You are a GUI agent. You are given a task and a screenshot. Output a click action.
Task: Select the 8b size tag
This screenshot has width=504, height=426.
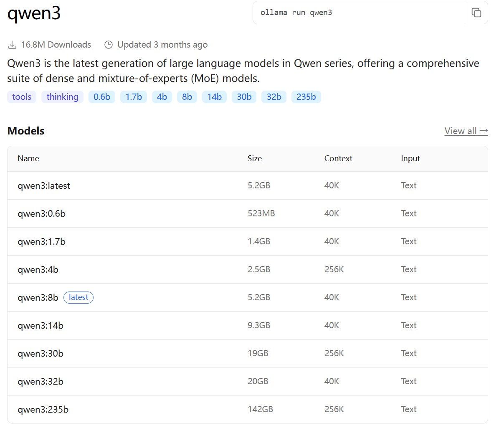[x=187, y=97]
